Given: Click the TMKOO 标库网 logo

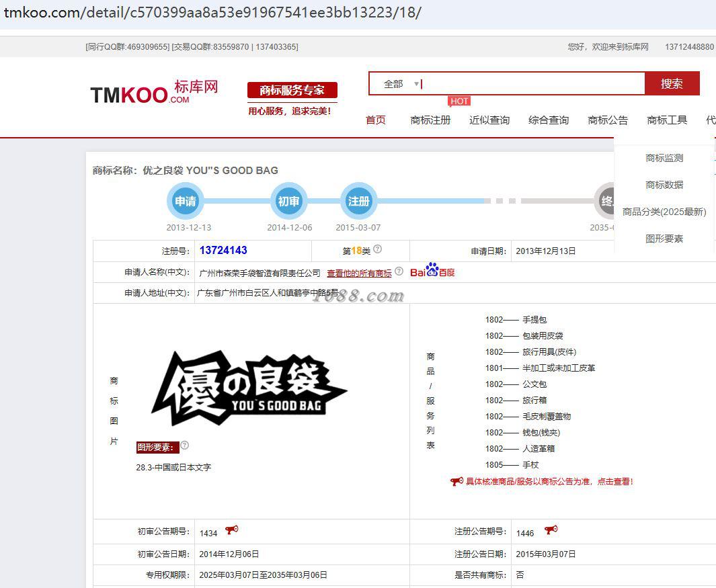Looking at the screenshot, I should pyautogui.click(x=154, y=92).
